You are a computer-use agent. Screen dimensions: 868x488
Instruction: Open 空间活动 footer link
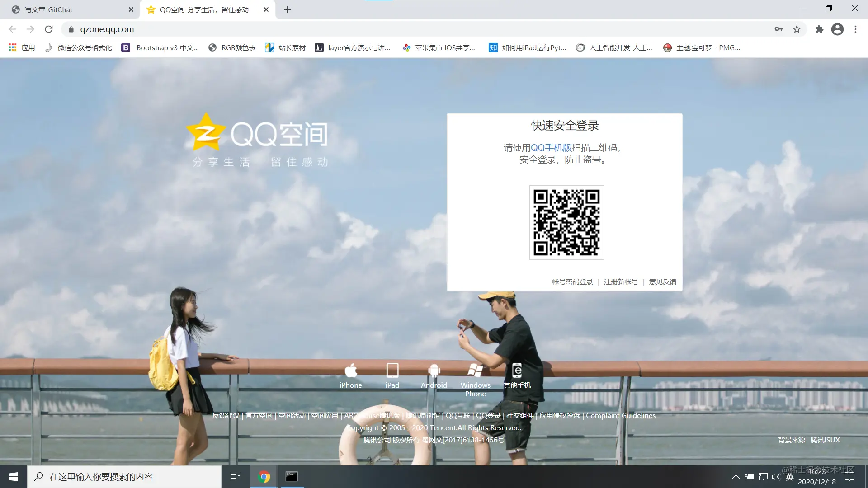[x=292, y=416]
